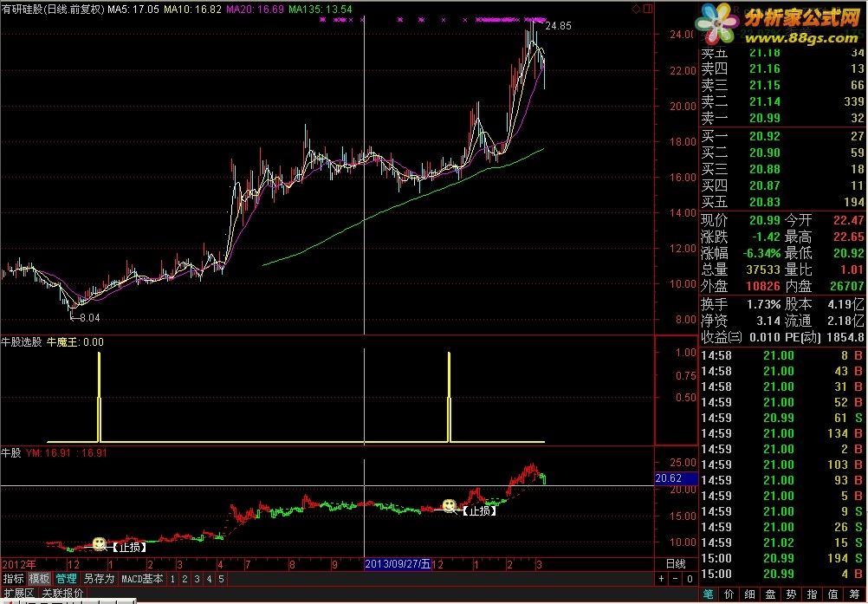This screenshot has width=868, height=604.
Task: Select template number 3
Action: tap(197, 579)
